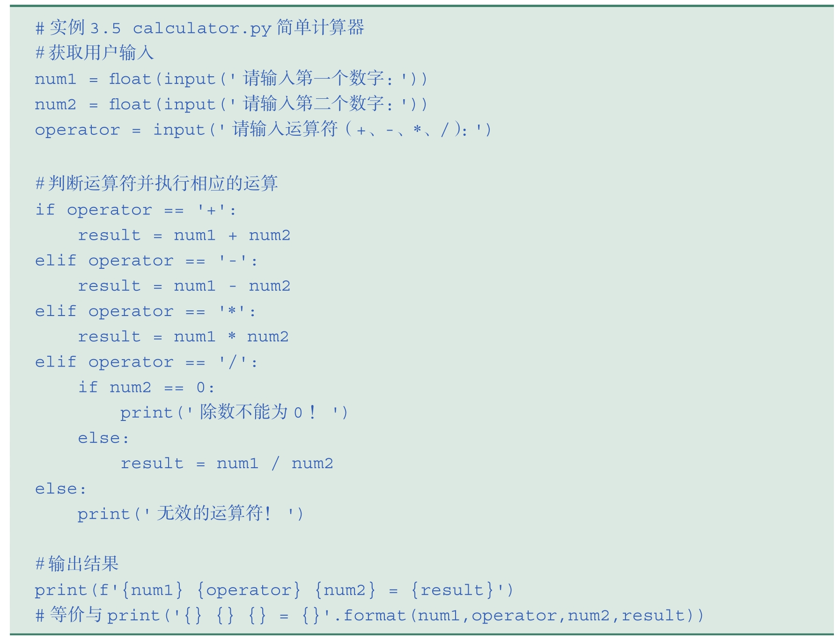
Task: Click the "elif operator == '*'" line
Action: coord(146,311)
